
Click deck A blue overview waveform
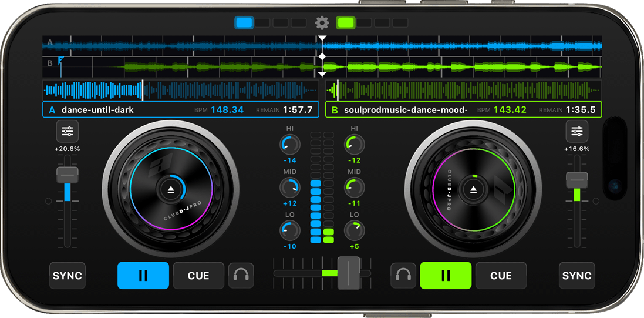(x=181, y=90)
